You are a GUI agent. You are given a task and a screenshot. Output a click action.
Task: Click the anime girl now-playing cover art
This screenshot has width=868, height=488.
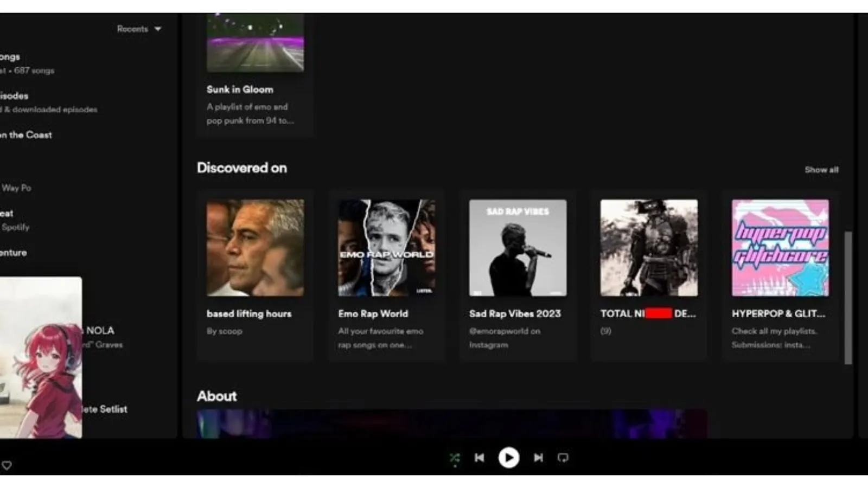(41, 358)
